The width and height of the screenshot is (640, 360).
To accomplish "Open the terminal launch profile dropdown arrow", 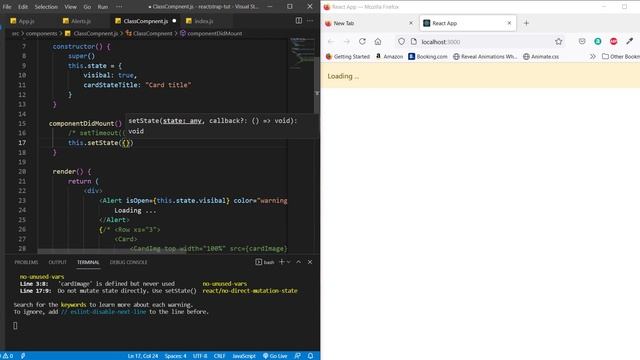I will pos(289,262).
